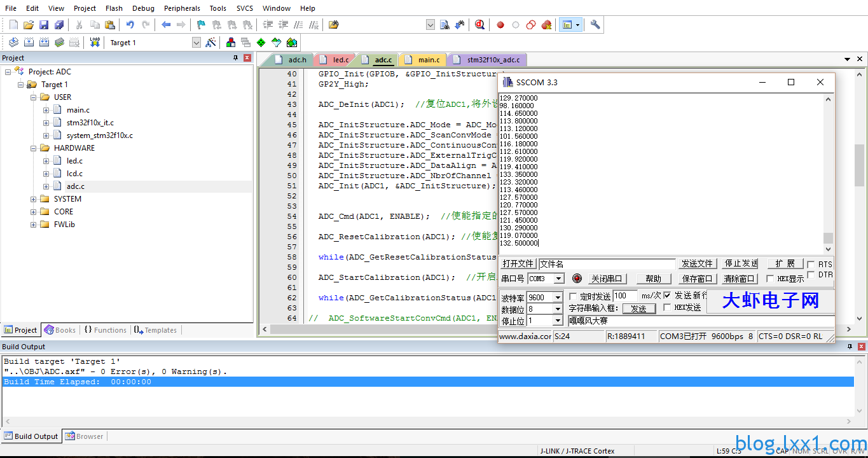Translate the current file icon
Viewport: 868px width, 458px height.
[13, 43]
